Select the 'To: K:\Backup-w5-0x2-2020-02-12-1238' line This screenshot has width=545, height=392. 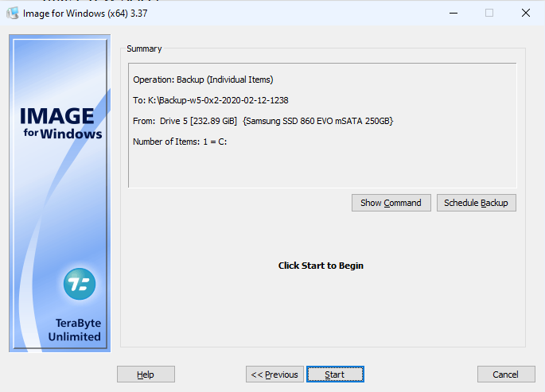[x=211, y=100]
